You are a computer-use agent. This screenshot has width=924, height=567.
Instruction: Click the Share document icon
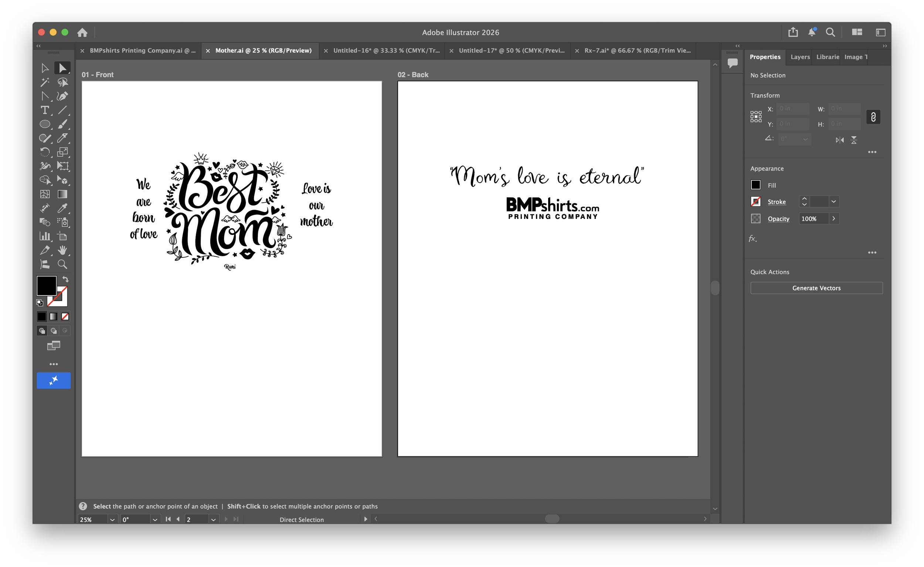click(x=793, y=32)
